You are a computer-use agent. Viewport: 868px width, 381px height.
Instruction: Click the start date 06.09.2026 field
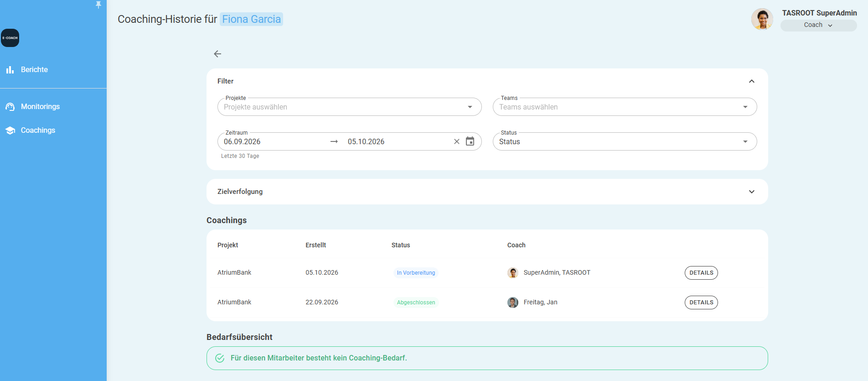tap(274, 141)
